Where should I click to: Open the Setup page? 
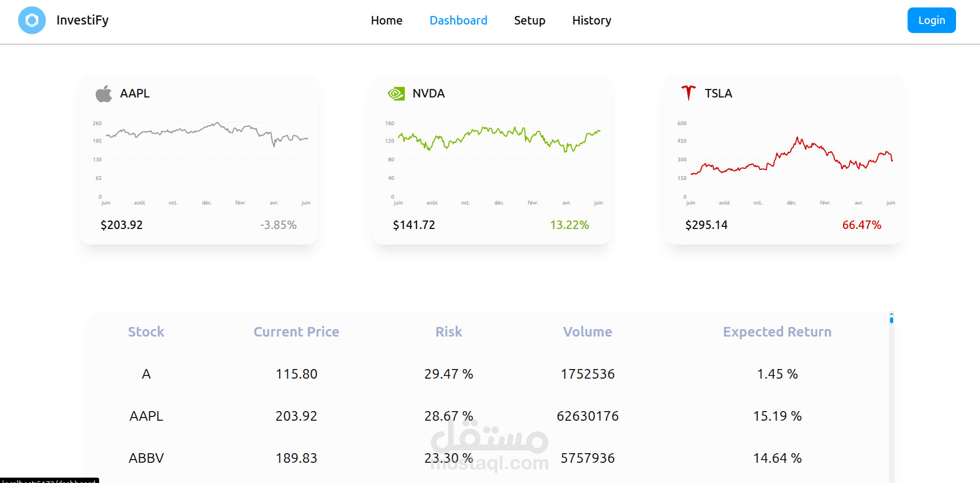click(x=529, y=20)
